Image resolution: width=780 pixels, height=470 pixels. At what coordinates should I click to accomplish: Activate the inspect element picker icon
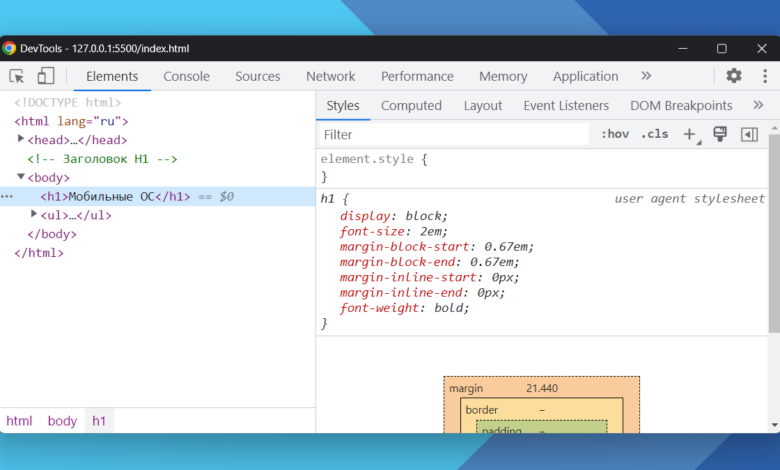click(x=17, y=76)
